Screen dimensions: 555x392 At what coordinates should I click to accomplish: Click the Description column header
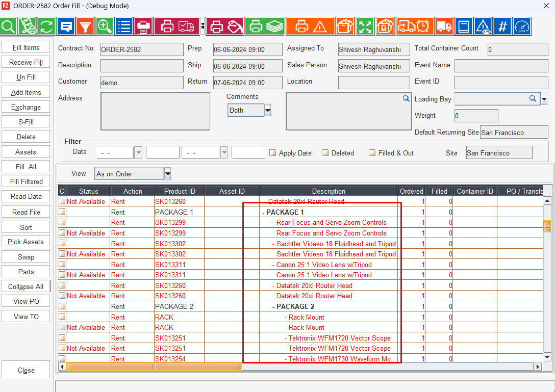pyautogui.click(x=329, y=191)
